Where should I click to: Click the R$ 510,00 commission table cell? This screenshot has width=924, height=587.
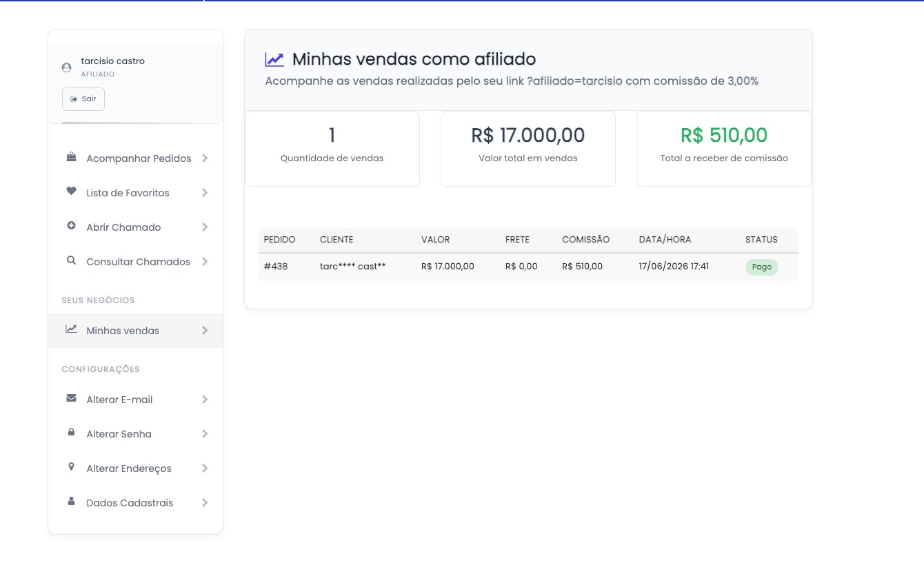[582, 267]
